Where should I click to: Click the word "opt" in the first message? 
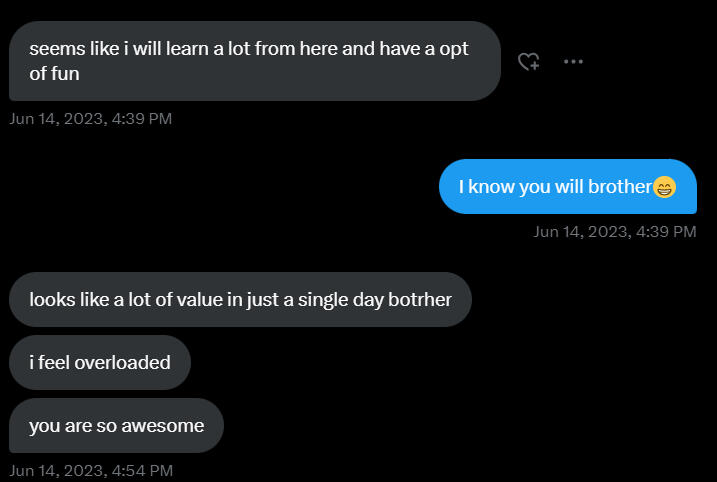[x=454, y=49]
